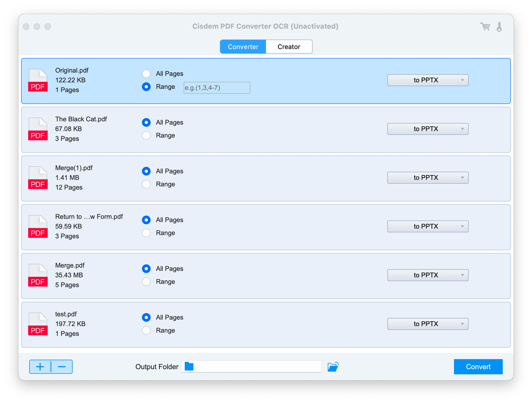Open format dropdown for Original.pdf
532x403 pixels.
point(428,80)
